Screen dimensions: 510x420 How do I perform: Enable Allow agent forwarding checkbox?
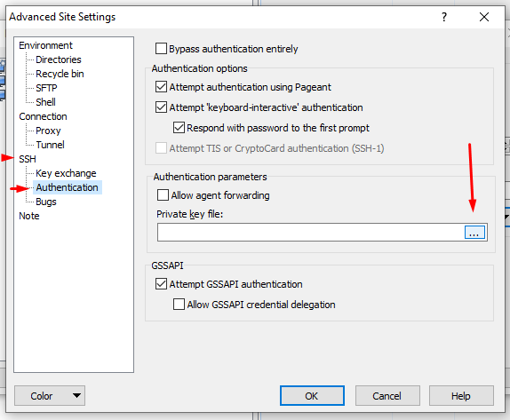163,195
